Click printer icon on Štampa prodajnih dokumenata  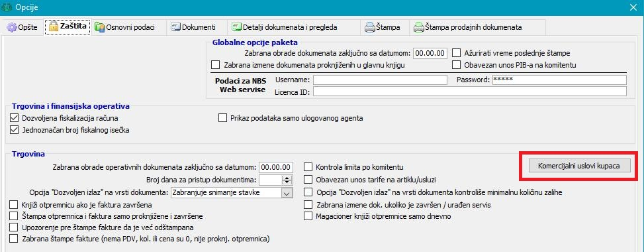[x=418, y=28]
